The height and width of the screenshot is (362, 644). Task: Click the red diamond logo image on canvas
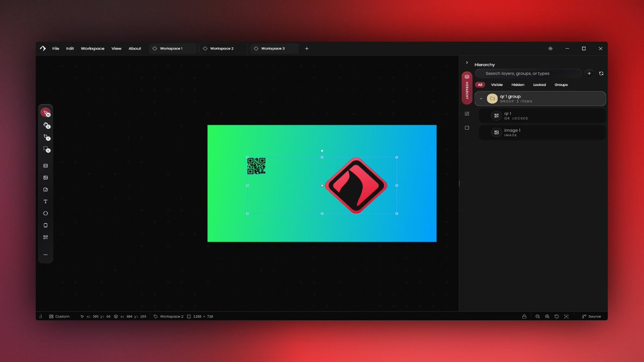click(x=356, y=186)
